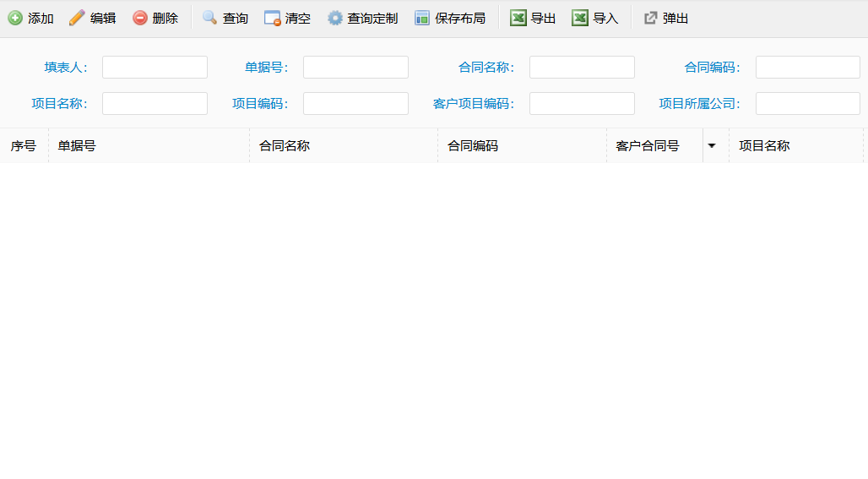Click the 编辑 pencil icon

[x=77, y=19]
